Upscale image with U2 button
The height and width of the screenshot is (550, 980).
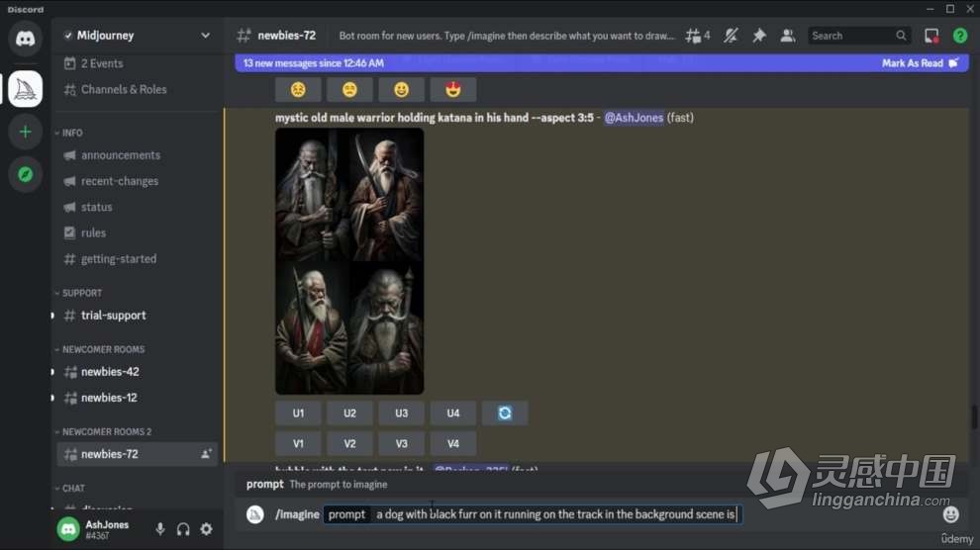[349, 413]
